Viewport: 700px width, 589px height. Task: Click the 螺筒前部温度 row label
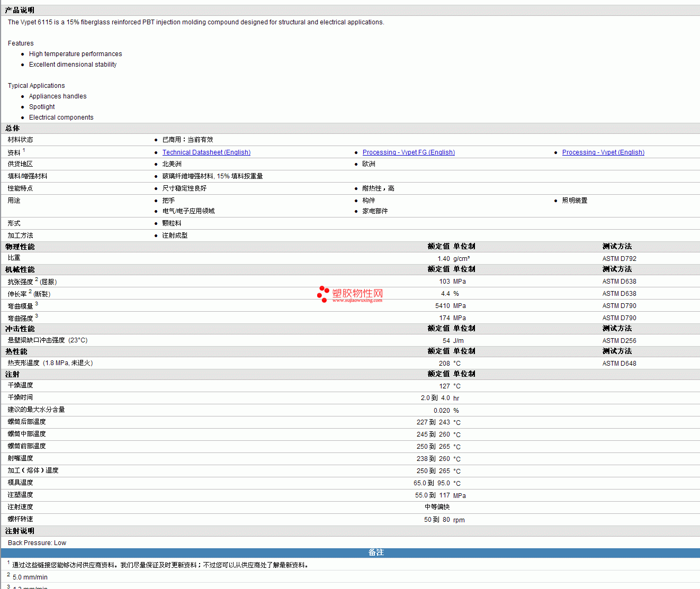(27, 446)
